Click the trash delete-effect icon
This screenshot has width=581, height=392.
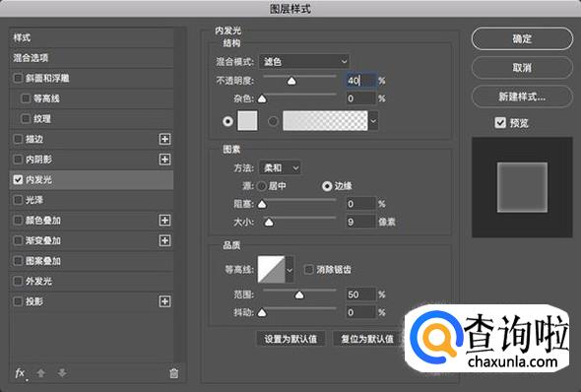(173, 373)
